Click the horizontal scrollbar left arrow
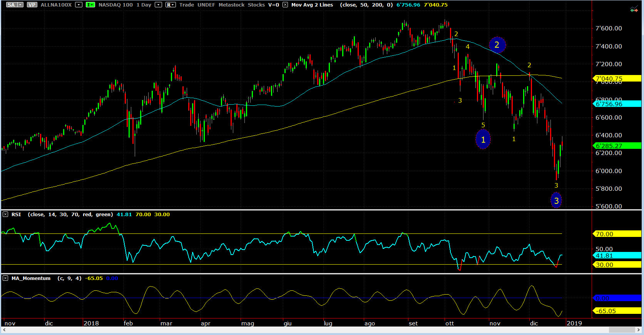This screenshot has width=644, height=335. [4, 330]
